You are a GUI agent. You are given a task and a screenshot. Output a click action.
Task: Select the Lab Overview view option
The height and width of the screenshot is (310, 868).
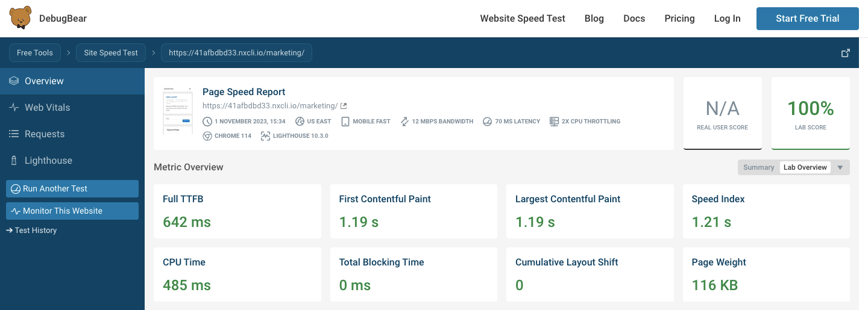coord(805,167)
